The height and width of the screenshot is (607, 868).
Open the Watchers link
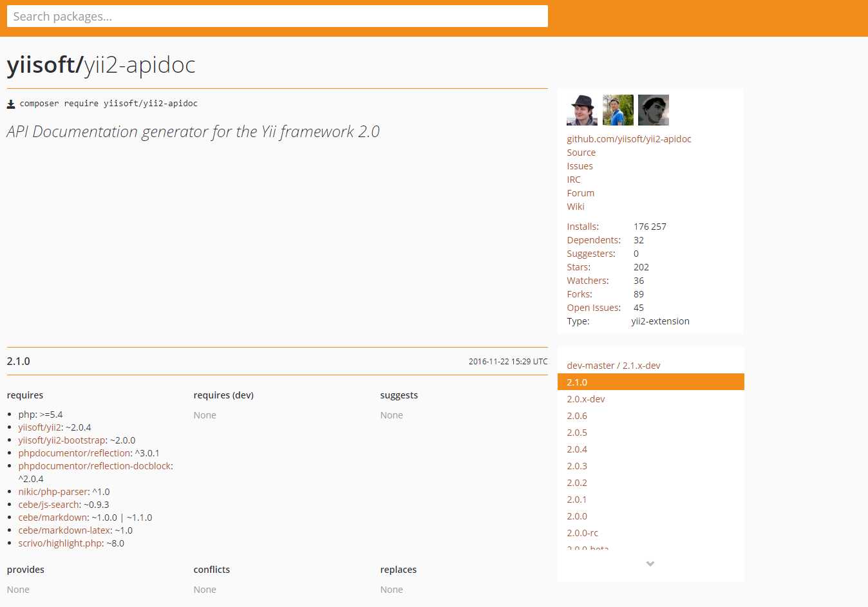[x=587, y=281]
